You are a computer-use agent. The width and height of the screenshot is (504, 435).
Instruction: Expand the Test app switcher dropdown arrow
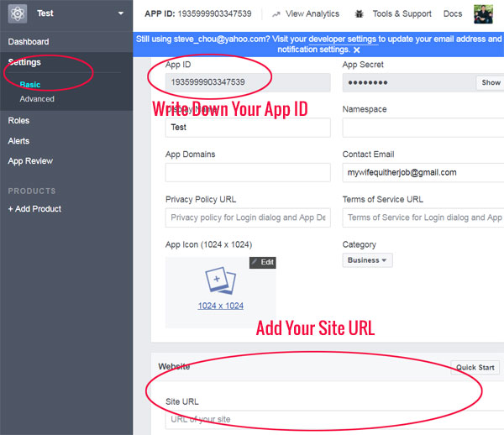(120, 13)
